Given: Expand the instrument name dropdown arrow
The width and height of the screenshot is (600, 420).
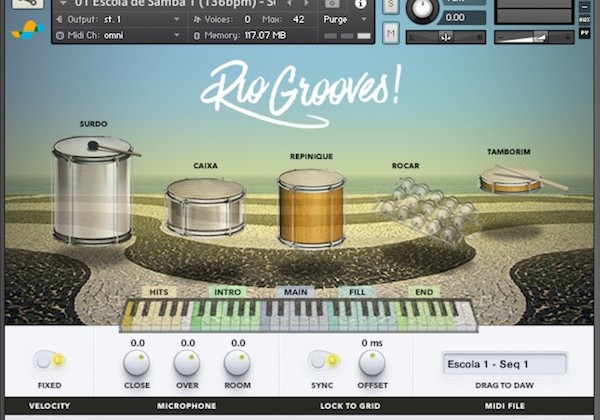Looking at the screenshot, I should pos(63,4).
